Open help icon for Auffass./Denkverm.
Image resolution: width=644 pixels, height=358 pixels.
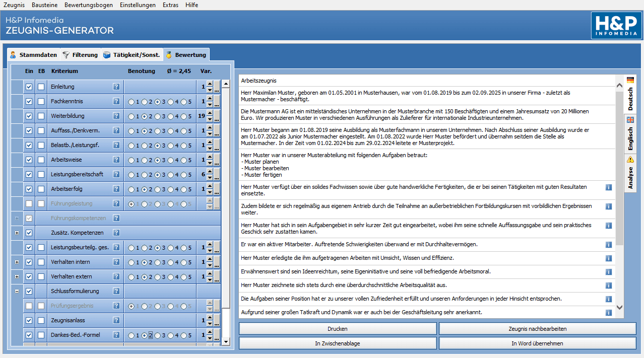116,130
